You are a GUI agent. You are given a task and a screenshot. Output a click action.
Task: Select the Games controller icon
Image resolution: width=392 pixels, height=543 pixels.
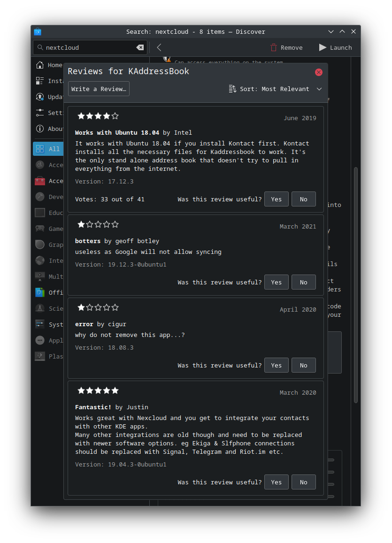(x=40, y=229)
